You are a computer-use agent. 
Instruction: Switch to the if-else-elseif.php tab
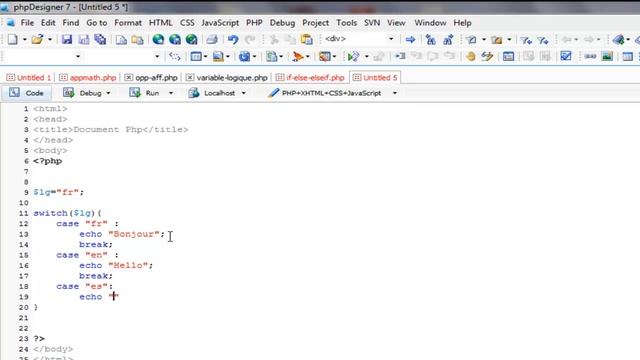point(310,78)
